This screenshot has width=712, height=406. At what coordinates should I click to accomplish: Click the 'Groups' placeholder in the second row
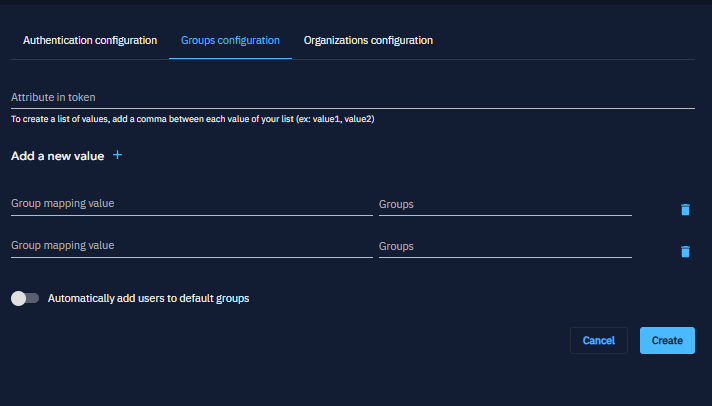(x=397, y=246)
